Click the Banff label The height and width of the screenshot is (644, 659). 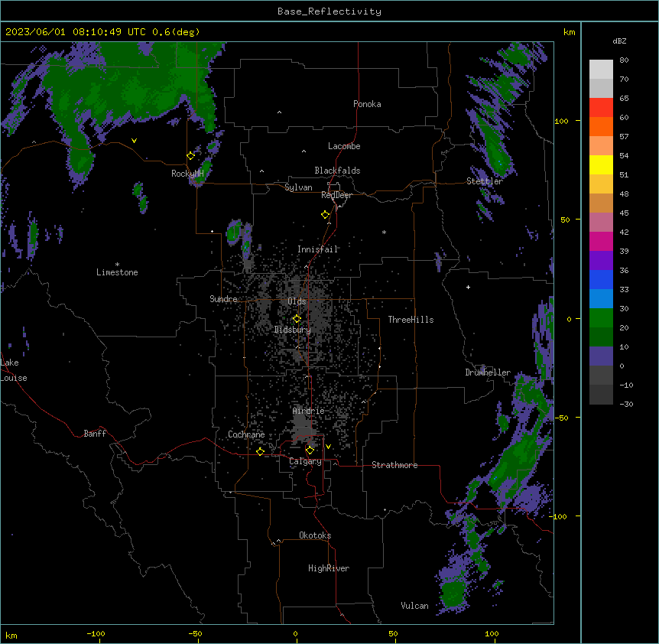pyautogui.click(x=95, y=434)
